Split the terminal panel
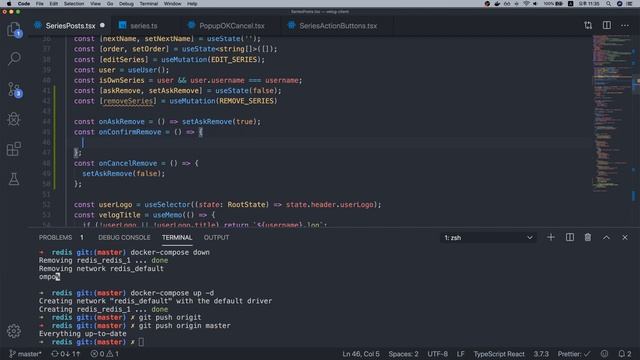Image resolution: width=640 pixels, height=360 pixels. tap(570, 237)
